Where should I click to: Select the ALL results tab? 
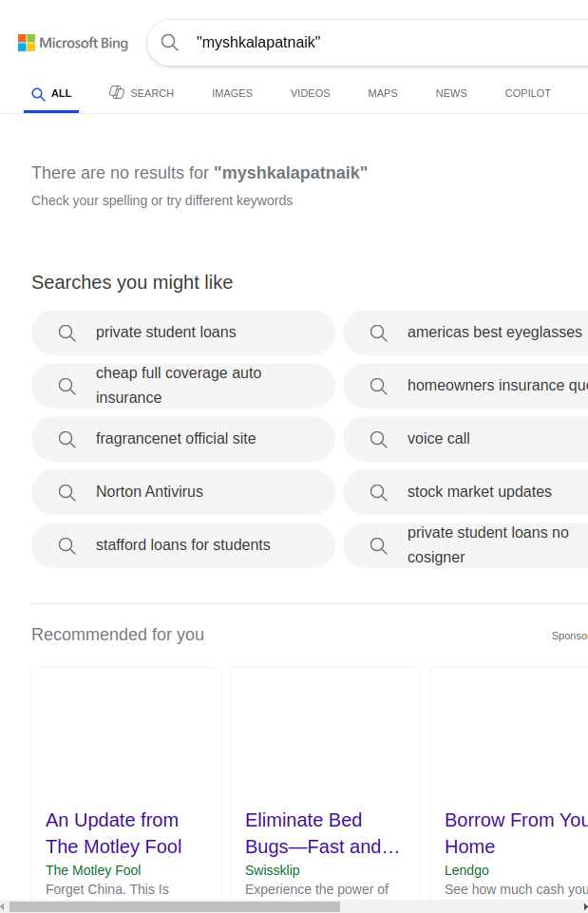pos(51,93)
